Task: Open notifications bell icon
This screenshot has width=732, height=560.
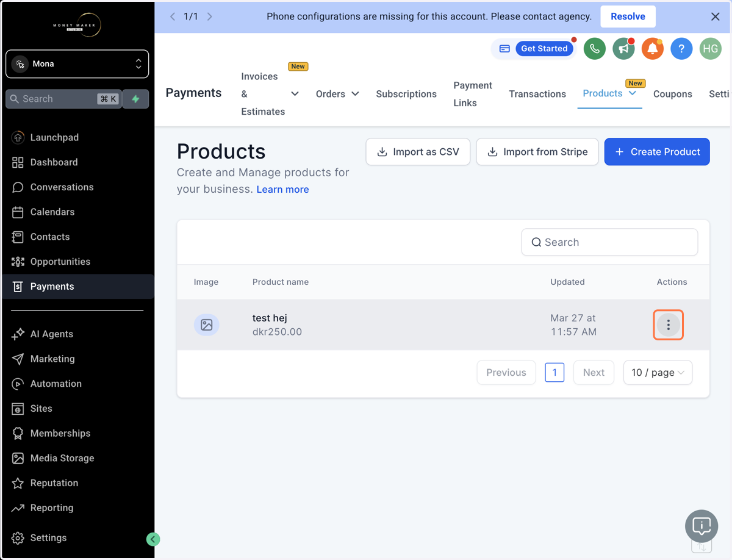Action: pyautogui.click(x=652, y=49)
